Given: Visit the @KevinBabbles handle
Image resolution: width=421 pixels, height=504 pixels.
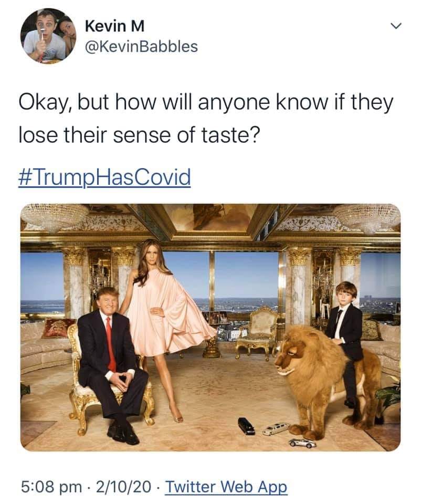Looking at the screenshot, I should pos(141,46).
